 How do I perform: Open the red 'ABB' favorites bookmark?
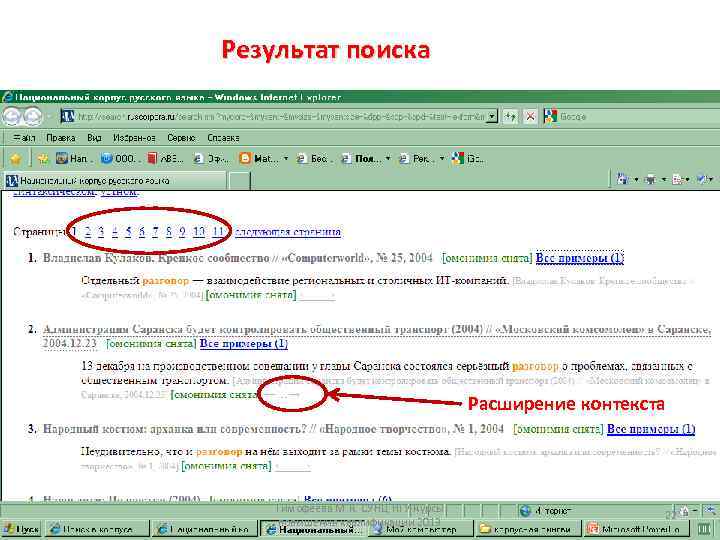165,159
